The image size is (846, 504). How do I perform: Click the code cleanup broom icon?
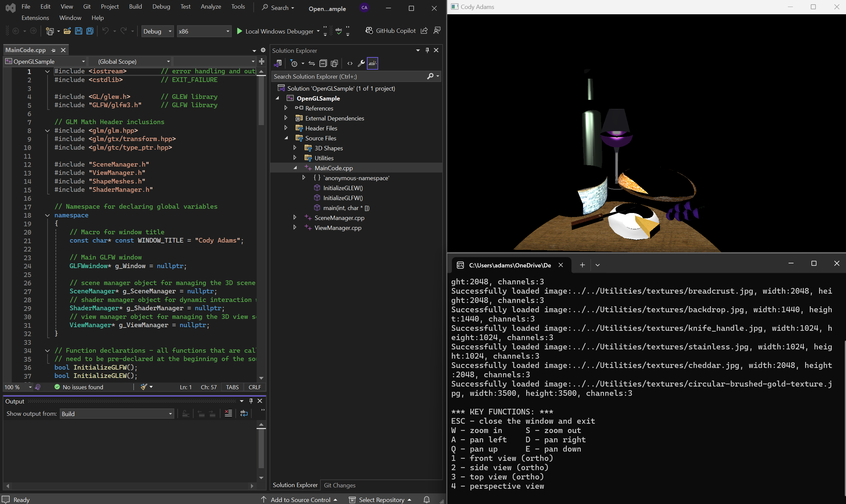[144, 387]
